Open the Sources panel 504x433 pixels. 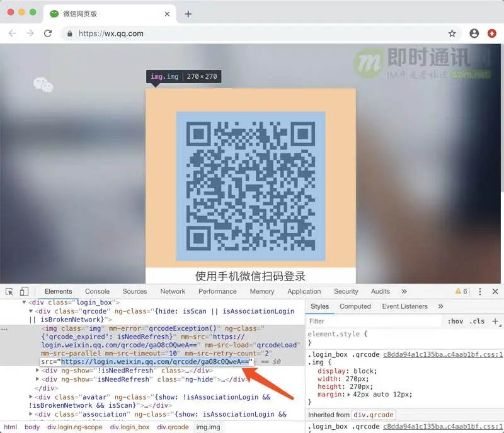coord(135,291)
